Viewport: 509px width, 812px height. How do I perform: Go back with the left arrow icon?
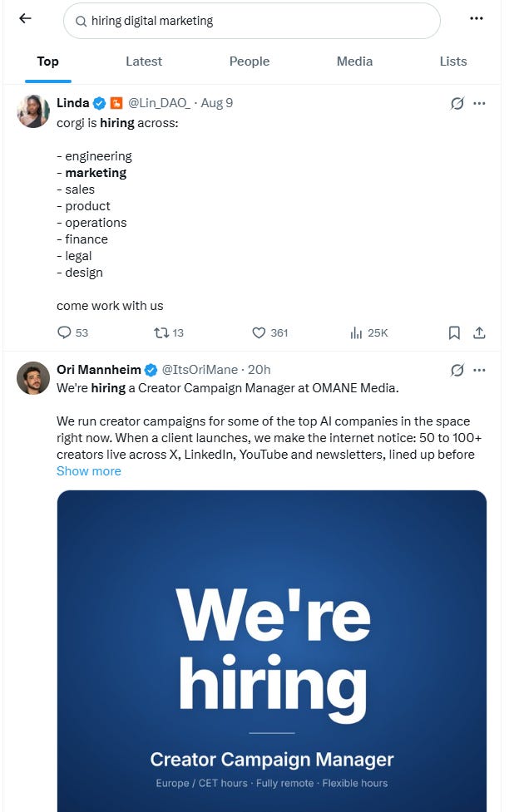pyautogui.click(x=26, y=18)
